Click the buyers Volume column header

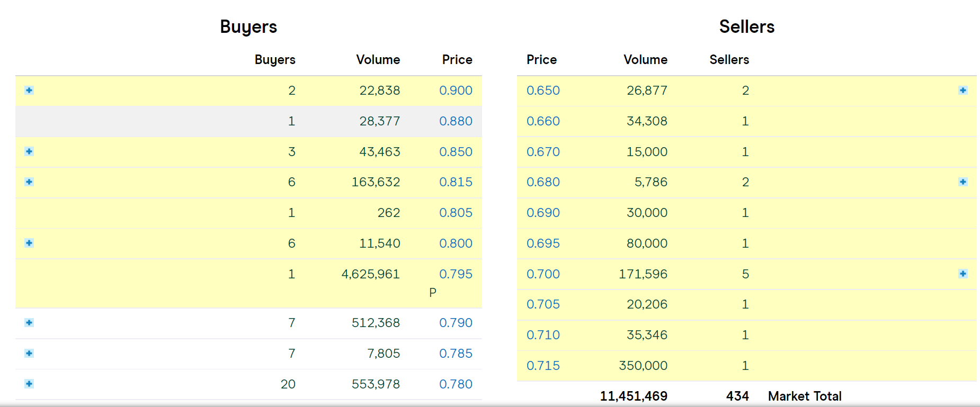pyautogui.click(x=378, y=60)
